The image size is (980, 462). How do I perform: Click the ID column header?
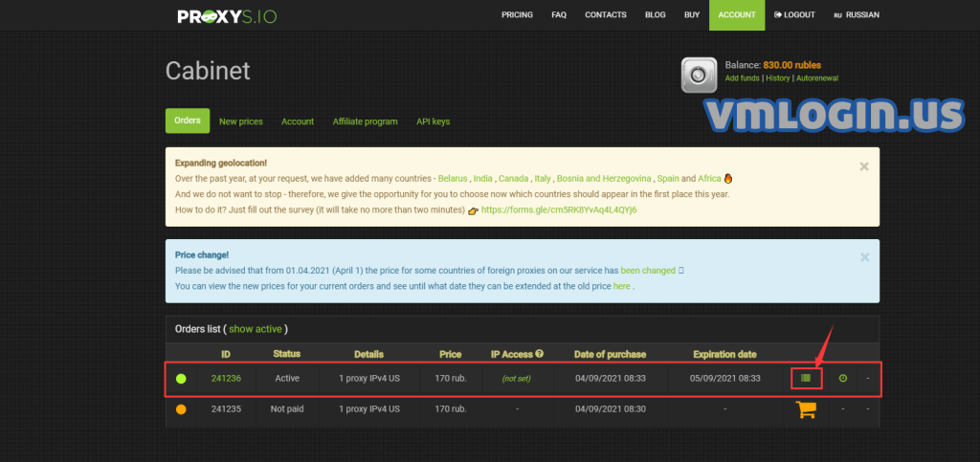pyautogui.click(x=226, y=355)
